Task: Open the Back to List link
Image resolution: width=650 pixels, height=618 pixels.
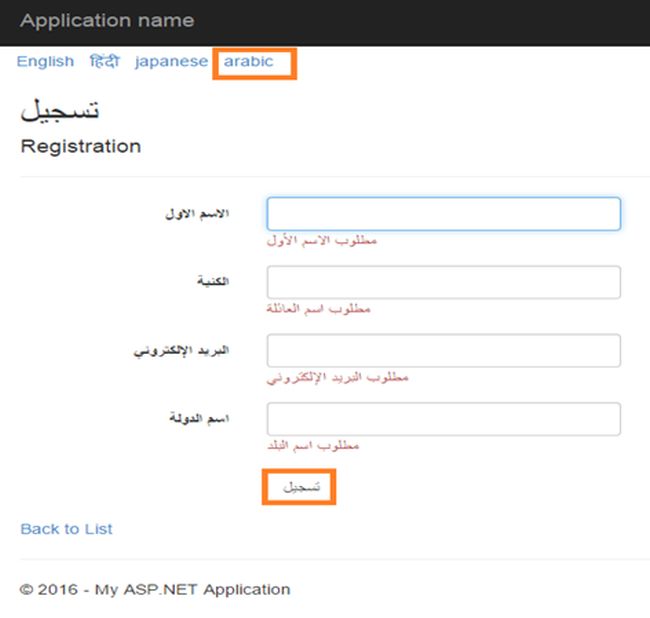Action: [x=66, y=529]
